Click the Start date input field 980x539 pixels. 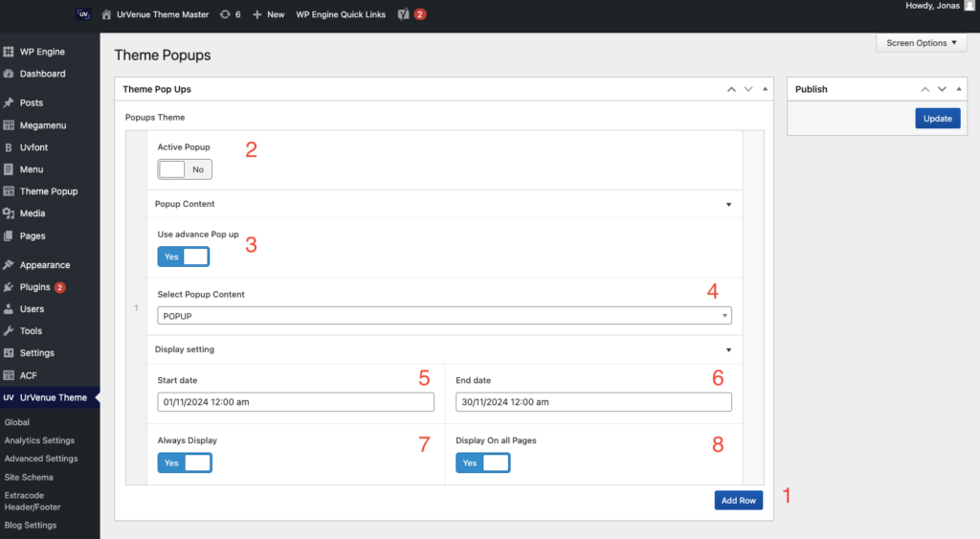pos(295,402)
